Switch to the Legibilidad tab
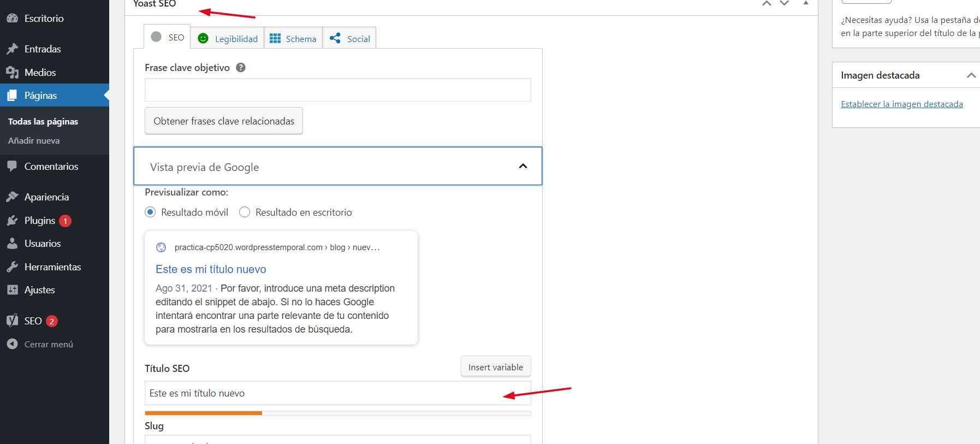980x444 pixels. [x=227, y=38]
